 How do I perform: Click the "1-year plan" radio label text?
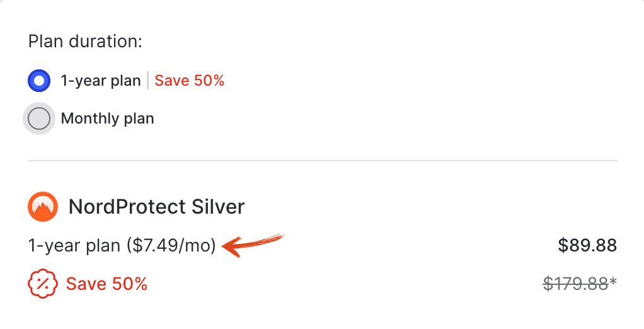coord(101,81)
